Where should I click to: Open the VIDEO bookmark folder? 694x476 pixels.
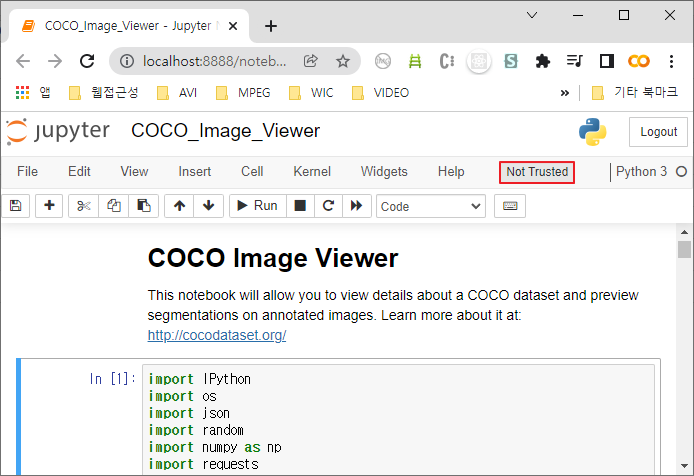pos(381,93)
